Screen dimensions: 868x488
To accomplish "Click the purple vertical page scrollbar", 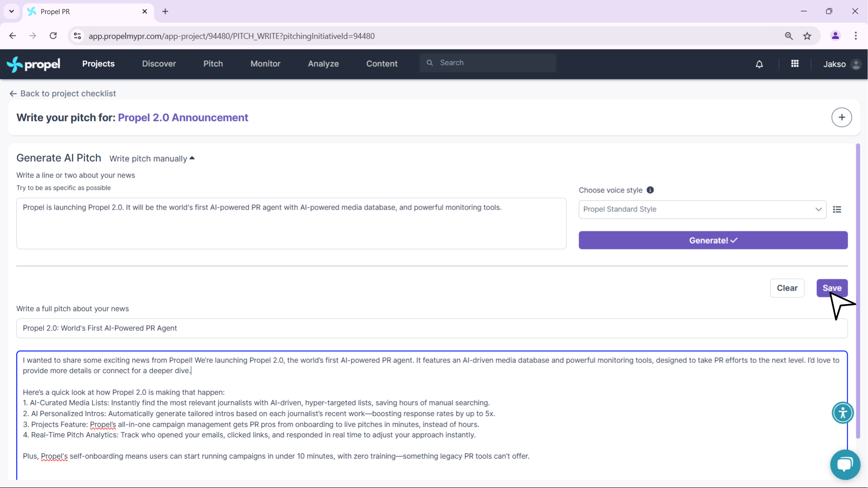I will click(858, 291).
